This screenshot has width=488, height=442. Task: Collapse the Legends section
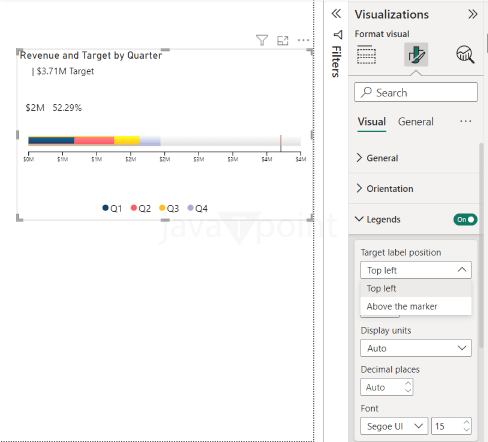coord(359,219)
